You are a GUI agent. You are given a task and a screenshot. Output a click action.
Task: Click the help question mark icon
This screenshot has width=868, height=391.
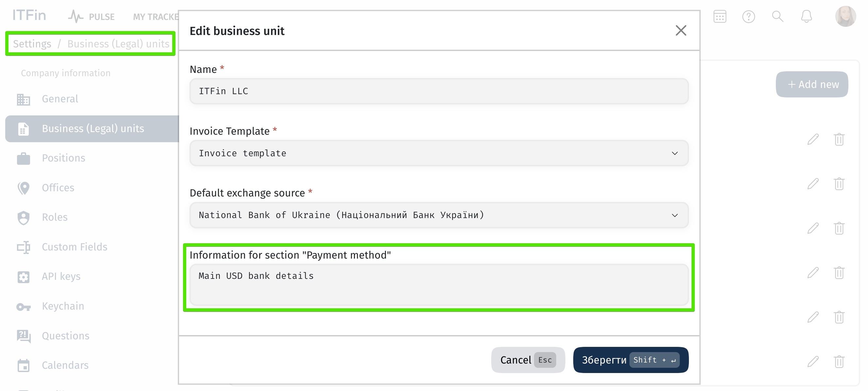[748, 17]
